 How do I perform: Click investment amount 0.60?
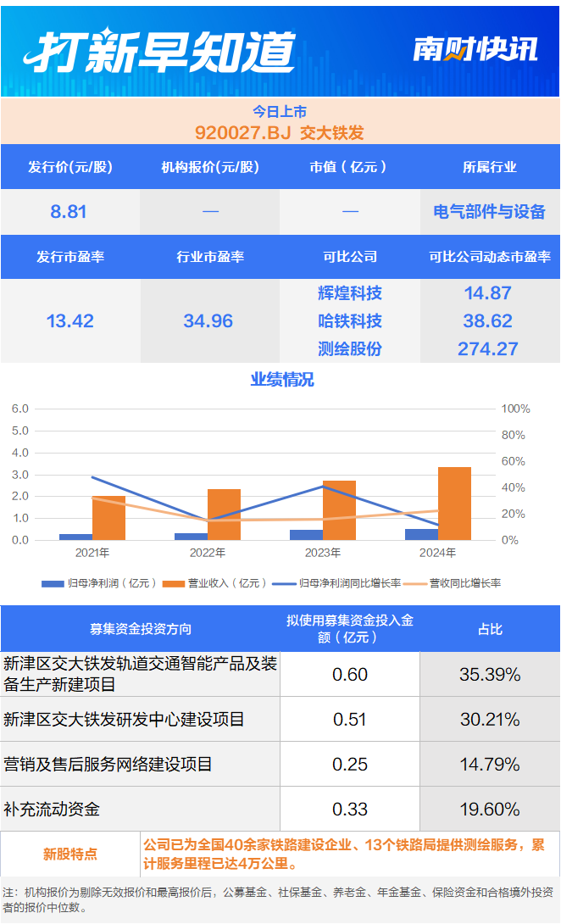click(x=350, y=674)
